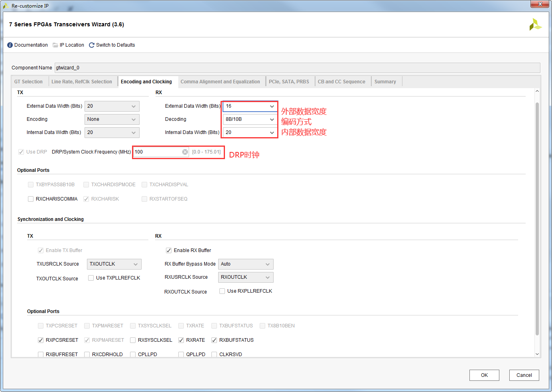Open TX External Data Width dropdown
Screen dimensions: 552x392
click(x=112, y=106)
